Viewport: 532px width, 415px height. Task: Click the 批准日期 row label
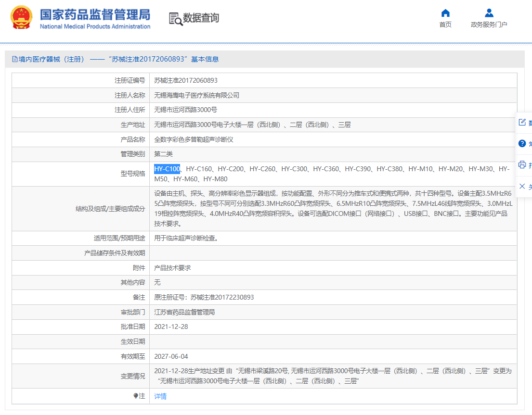pyautogui.click(x=133, y=327)
